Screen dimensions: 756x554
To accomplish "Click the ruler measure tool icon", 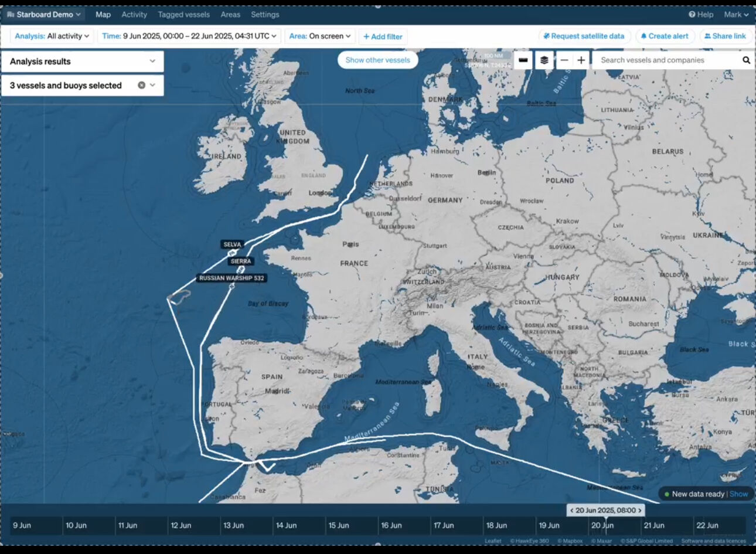I will tap(523, 60).
